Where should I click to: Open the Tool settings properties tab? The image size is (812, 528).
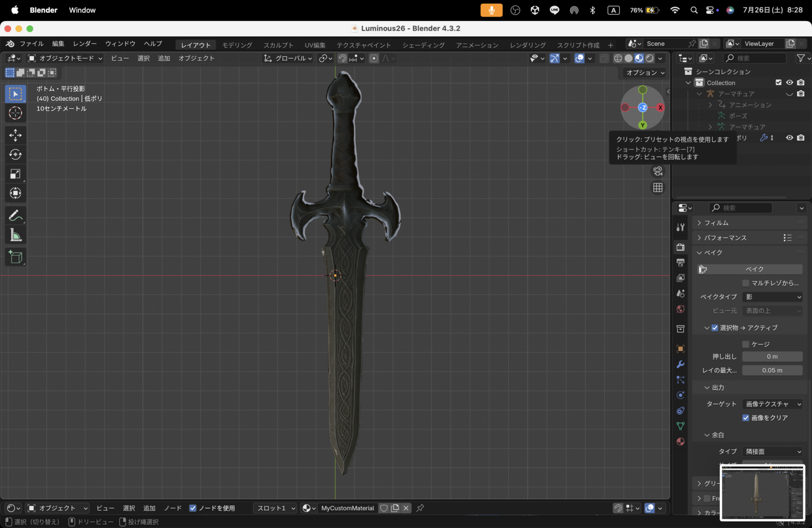click(681, 228)
